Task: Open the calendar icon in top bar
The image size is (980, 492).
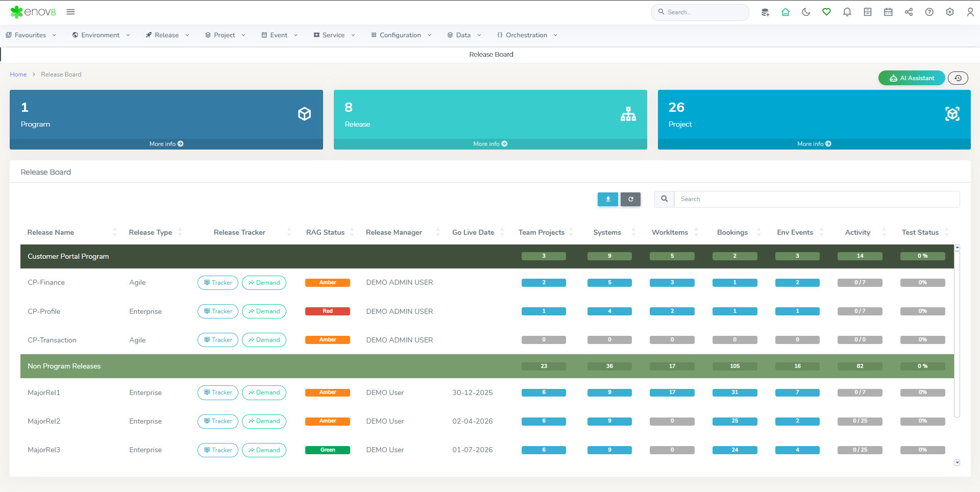Action: [888, 12]
